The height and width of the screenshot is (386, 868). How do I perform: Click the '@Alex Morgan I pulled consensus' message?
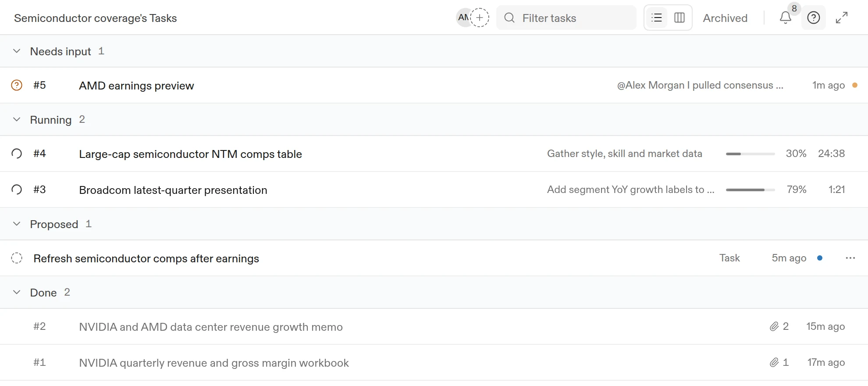coord(700,85)
